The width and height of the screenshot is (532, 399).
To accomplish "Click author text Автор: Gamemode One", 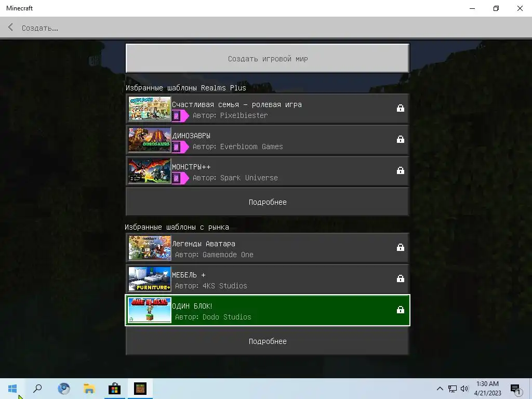I will 214,255.
